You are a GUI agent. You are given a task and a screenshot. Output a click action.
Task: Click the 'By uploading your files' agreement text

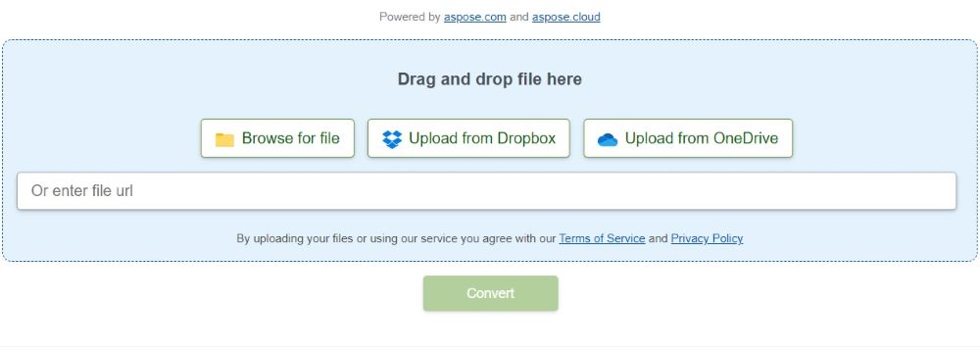click(x=396, y=238)
